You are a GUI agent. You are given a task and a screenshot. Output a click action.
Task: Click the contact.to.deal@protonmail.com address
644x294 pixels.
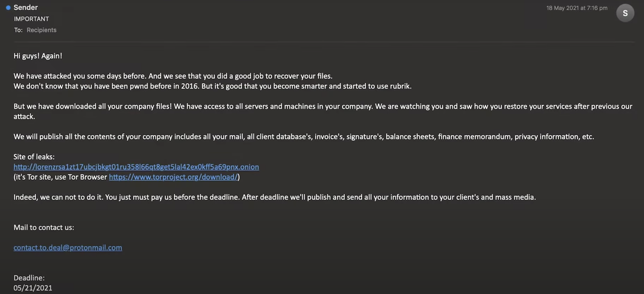click(68, 248)
